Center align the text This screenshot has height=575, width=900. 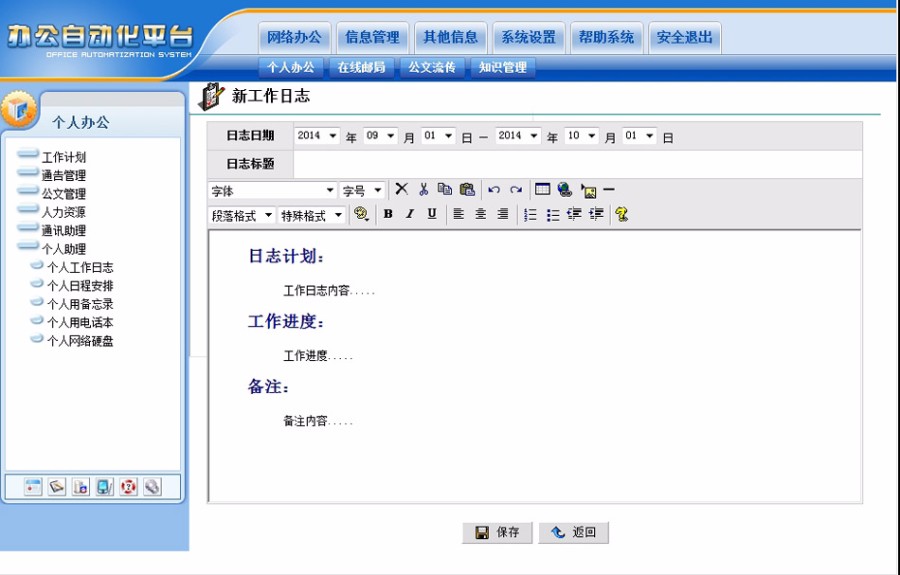[480, 214]
